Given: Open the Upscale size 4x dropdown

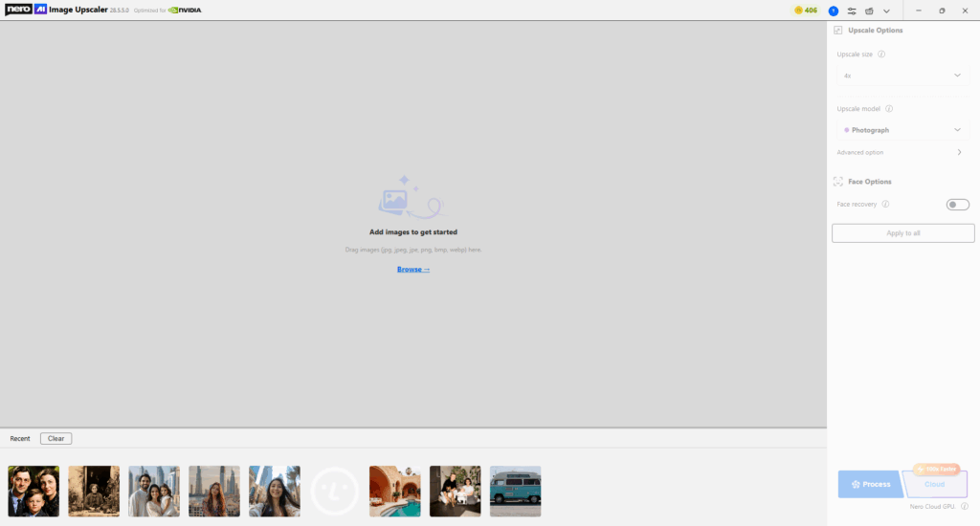Looking at the screenshot, I should point(902,76).
